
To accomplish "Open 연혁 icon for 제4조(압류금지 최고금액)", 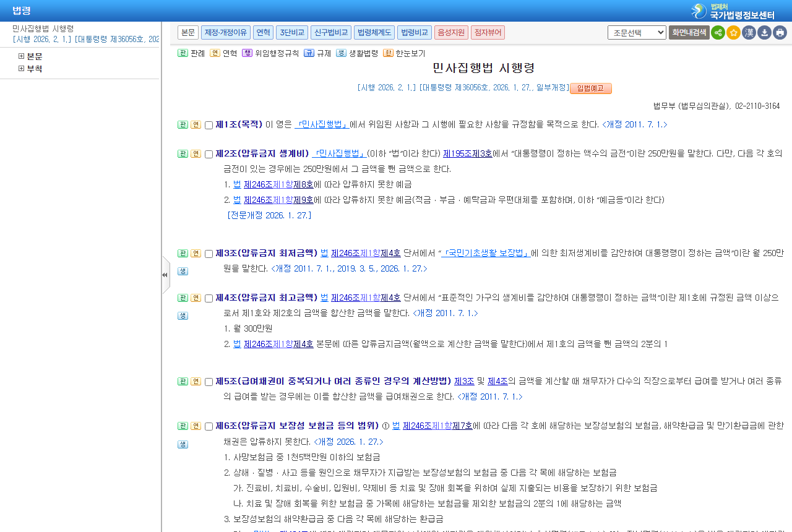I will [x=196, y=298].
